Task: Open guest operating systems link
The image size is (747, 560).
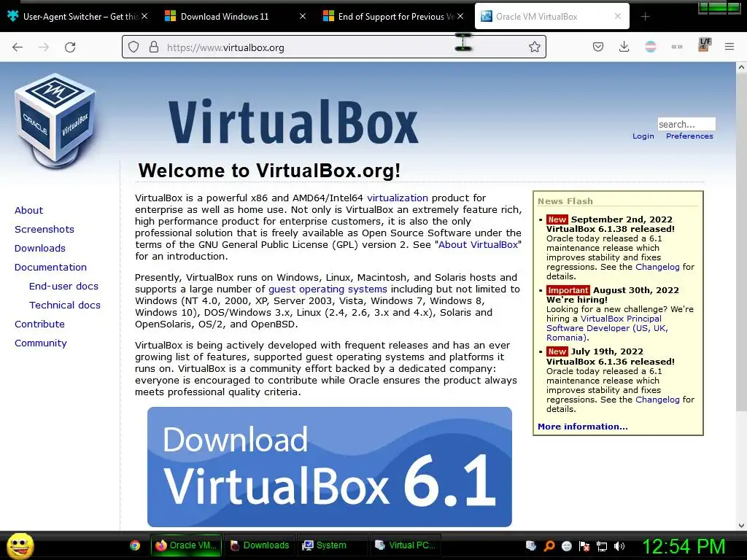Action: [328, 289]
